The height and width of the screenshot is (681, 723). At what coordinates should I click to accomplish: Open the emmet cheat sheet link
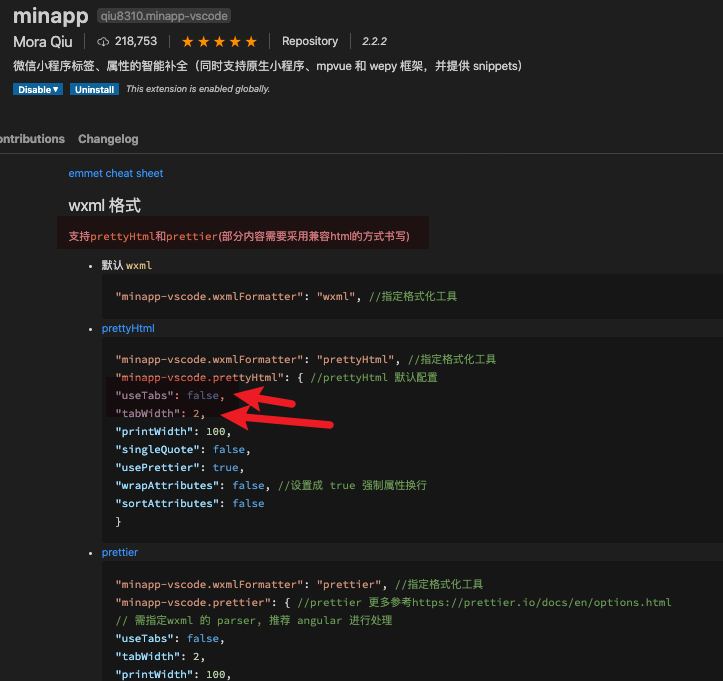click(116, 173)
